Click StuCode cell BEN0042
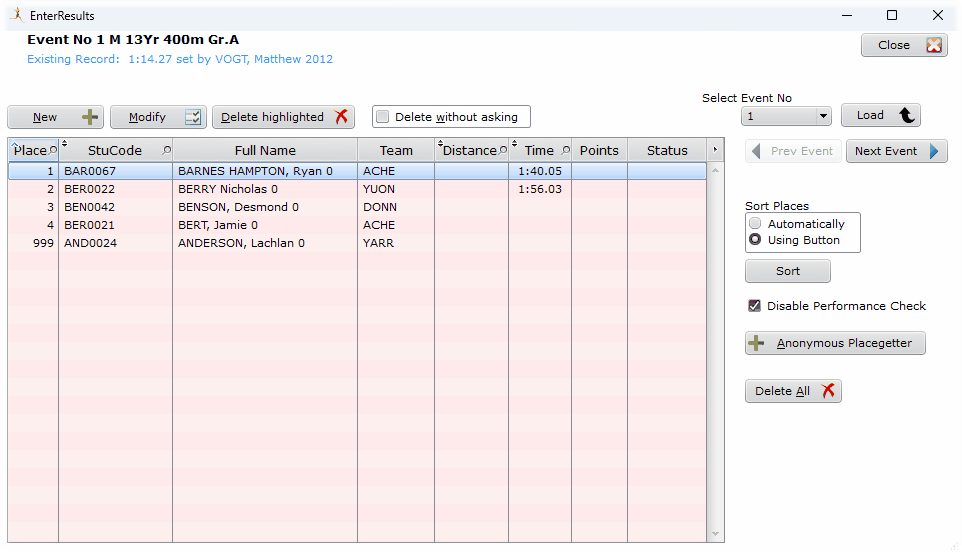962x554 pixels. pos(115,207)
